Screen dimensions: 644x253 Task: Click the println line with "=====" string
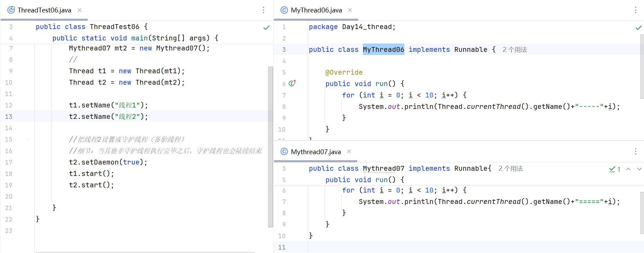[489, 202]
